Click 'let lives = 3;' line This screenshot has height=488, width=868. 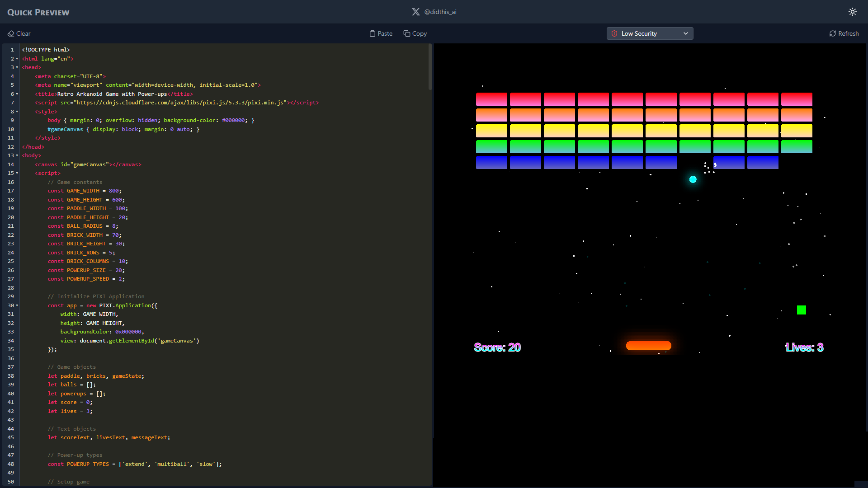(70, 411)
